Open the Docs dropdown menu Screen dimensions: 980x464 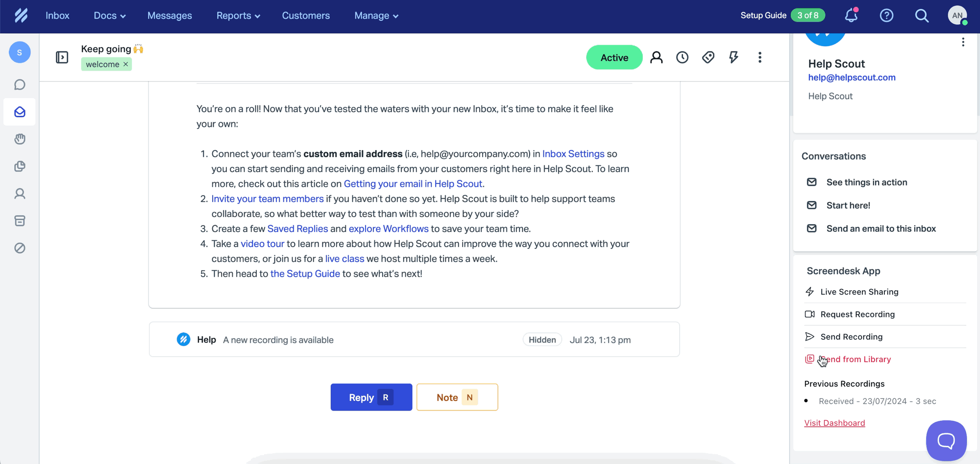point(109,15)
